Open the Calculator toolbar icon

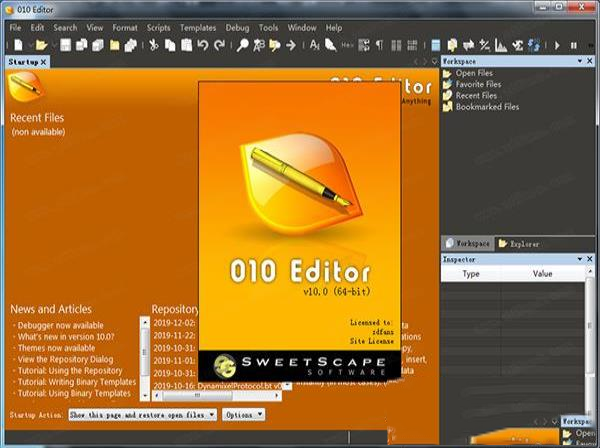tap(435, 45)
